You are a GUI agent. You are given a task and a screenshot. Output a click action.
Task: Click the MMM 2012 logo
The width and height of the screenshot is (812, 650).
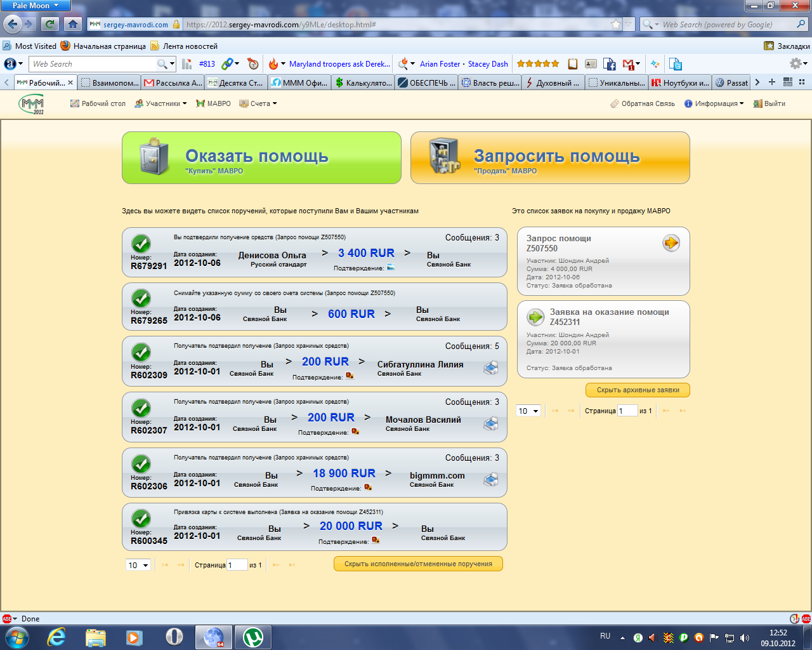32,103
